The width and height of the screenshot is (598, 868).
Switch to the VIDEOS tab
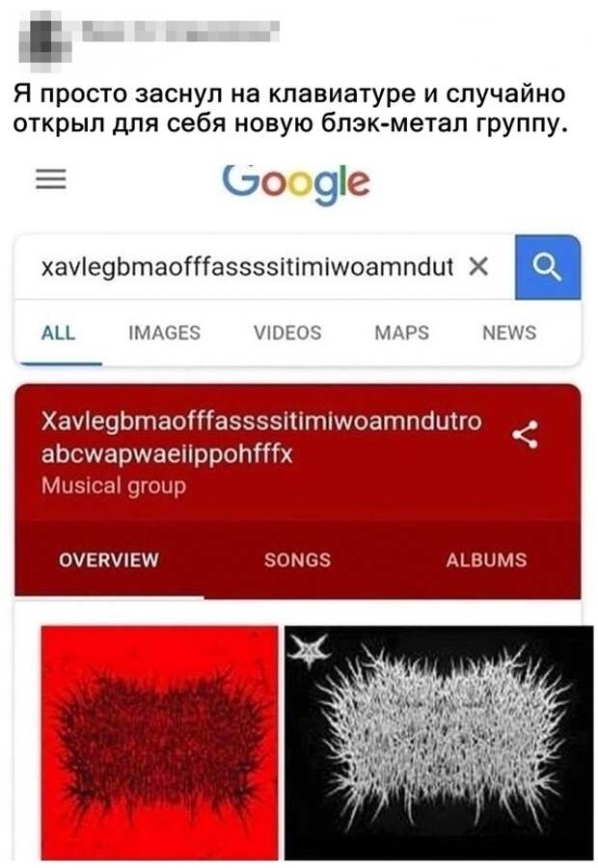click(x=287, y=333)
